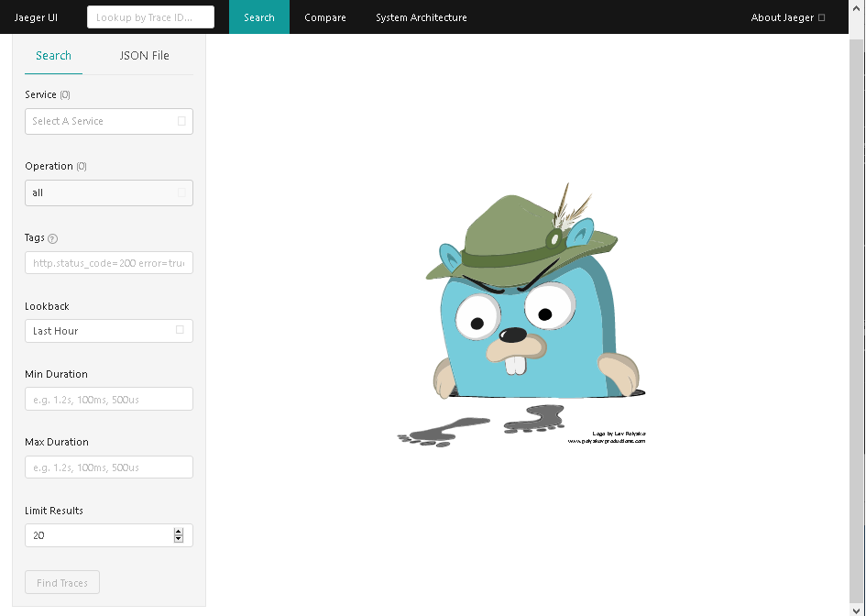Click the Max Duration input box
The image size is (866, 616).
[108, 467]
